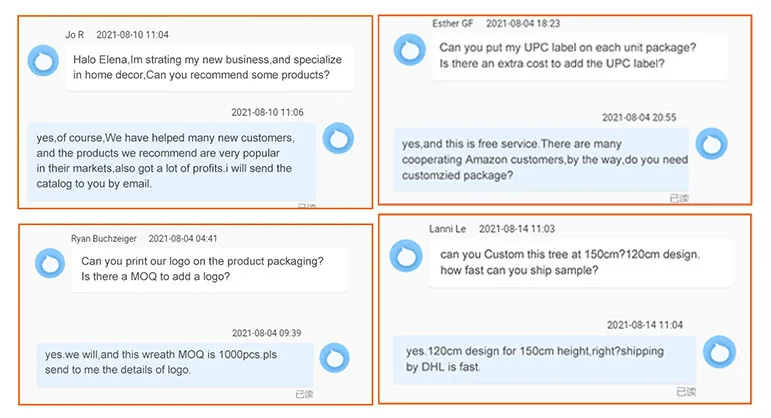Open Esther GF's profile avatar
Screen dimensions: 771x418
410,49
